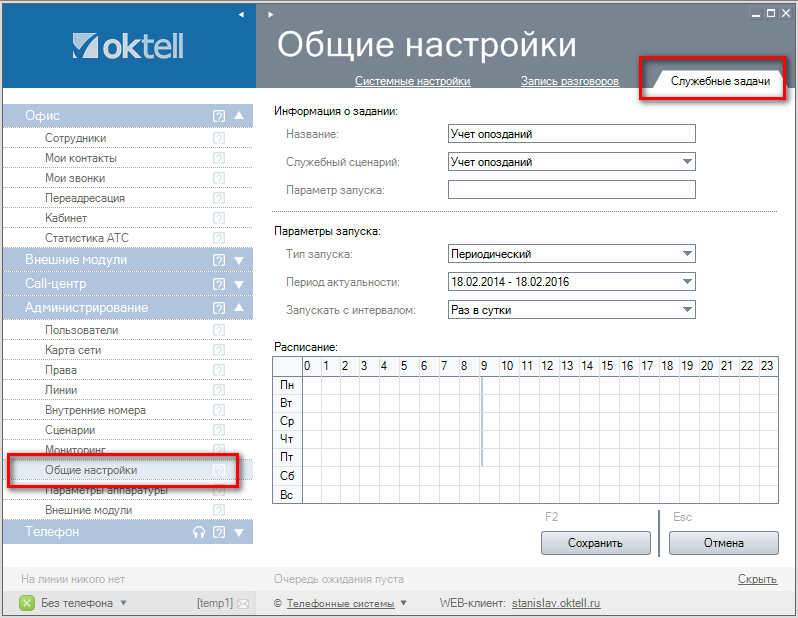The height and width of the screenshot is (618, 798).
Task: Open the stanislav.oktell.ru web client link
Action: (555, 604)
